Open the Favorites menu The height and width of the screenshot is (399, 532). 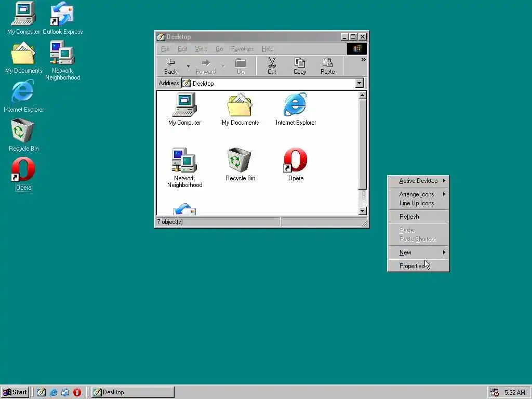[x=242, y=49]
